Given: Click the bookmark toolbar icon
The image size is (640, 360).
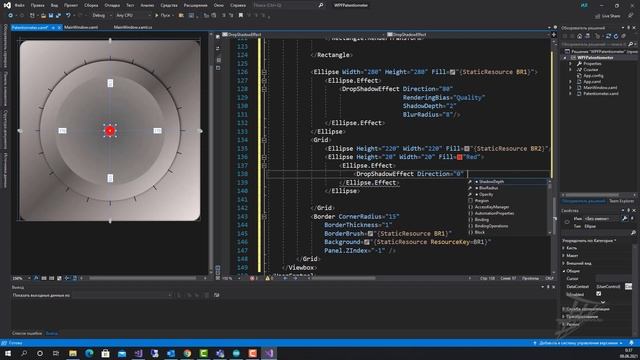Looking at the screenshot, I should (x=241, y=16).
